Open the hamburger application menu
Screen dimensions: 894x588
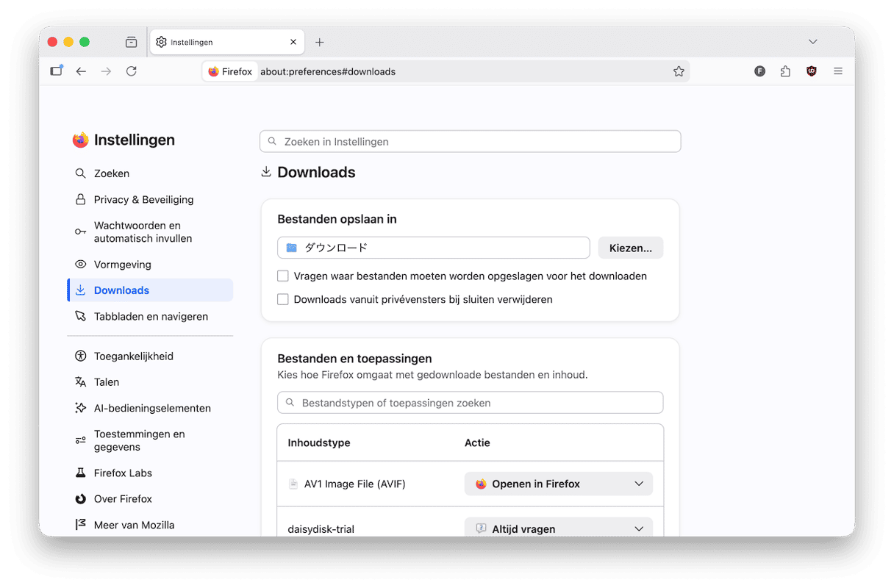(838, 71)
